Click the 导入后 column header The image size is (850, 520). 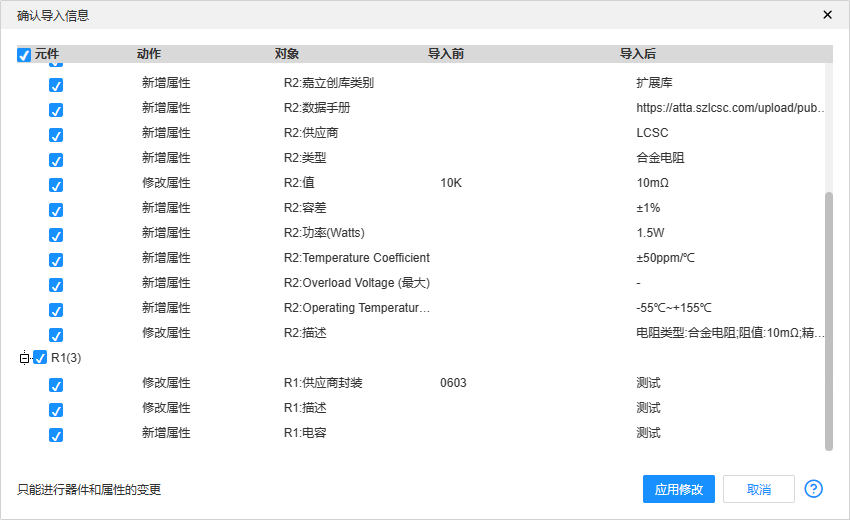click(x=637, y=54)
